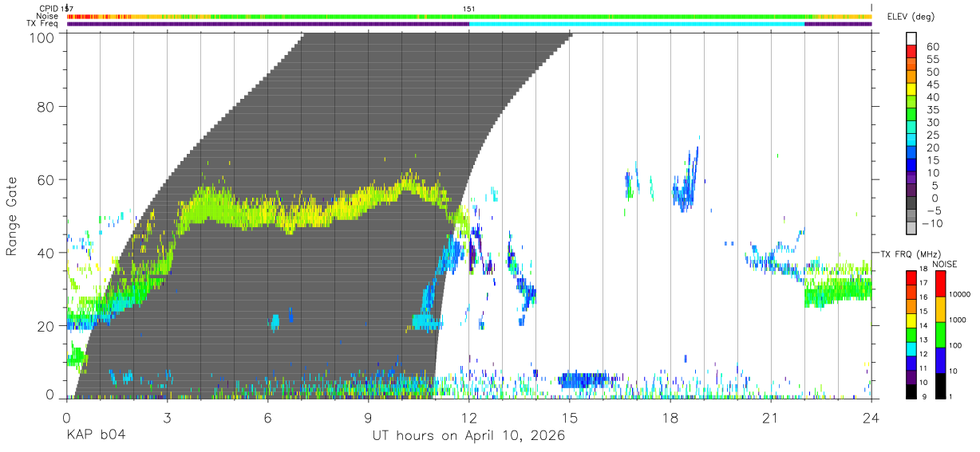Click the purple segment of TX FRQ colorbar
The image size is (980, 452).
pyautogui.click(x=911, y=375)
